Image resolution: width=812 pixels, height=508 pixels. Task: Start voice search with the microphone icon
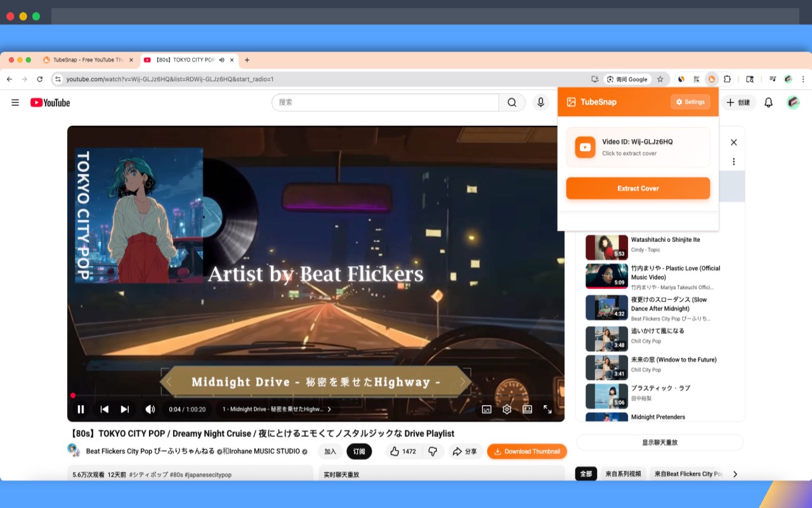point(541,102)
